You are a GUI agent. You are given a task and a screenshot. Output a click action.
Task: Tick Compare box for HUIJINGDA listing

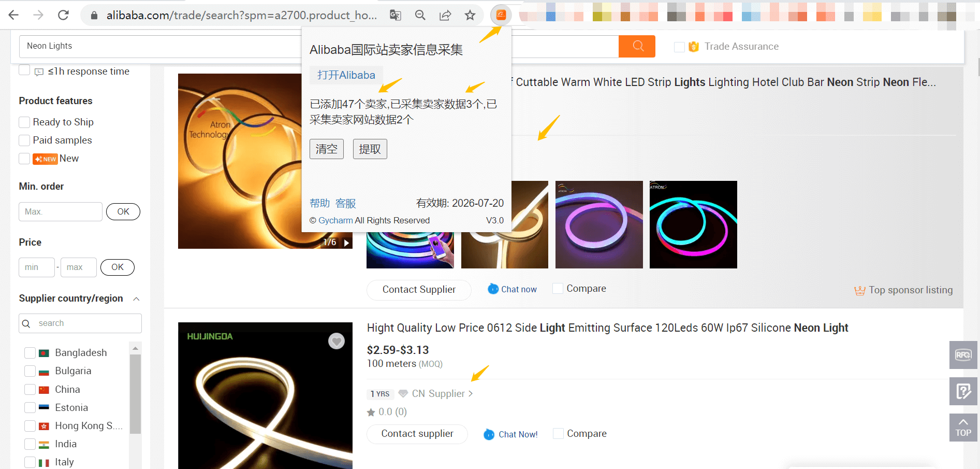pos(558,434)
